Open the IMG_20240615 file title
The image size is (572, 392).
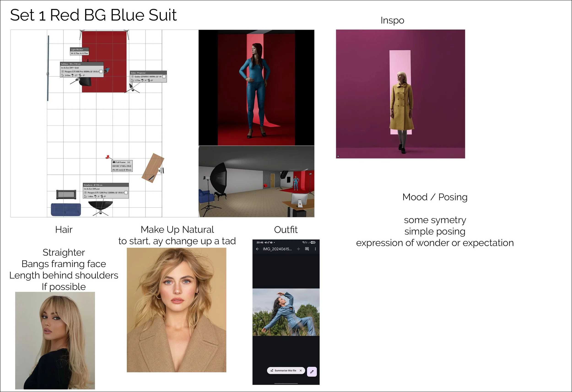(277, 249)
